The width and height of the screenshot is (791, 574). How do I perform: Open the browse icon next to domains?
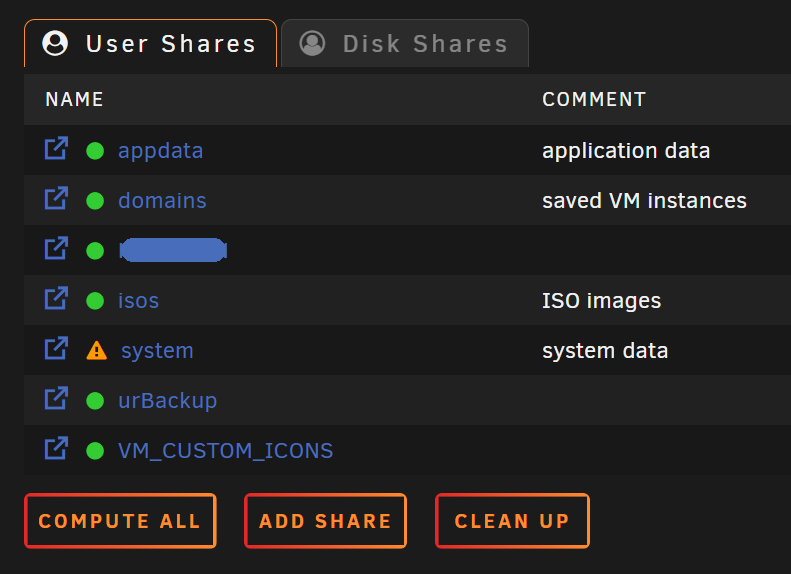tap(56, 198)
